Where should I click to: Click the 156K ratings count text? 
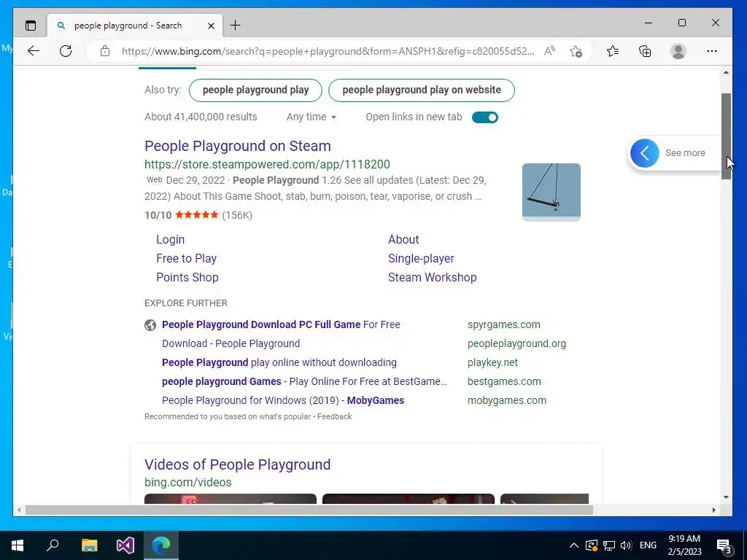(237, 215)
